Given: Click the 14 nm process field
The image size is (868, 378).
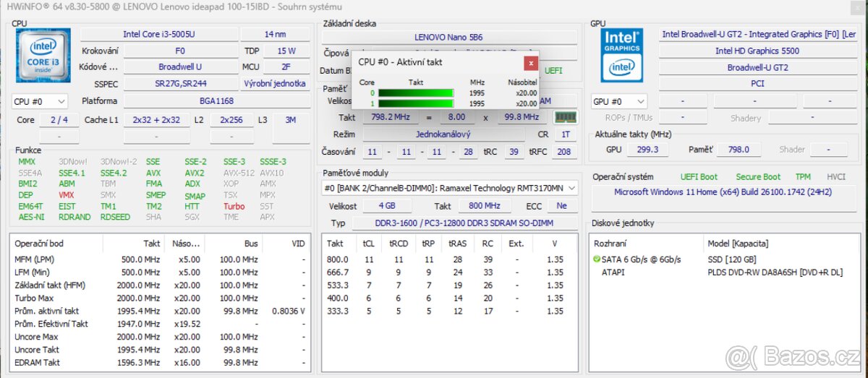Looking at the screenshot, I should point(275,35).
